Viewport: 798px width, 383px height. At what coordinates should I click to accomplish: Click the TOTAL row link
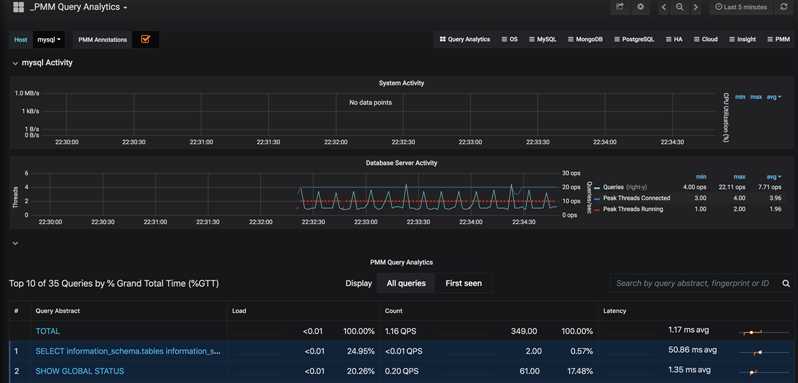coord(47,331)
